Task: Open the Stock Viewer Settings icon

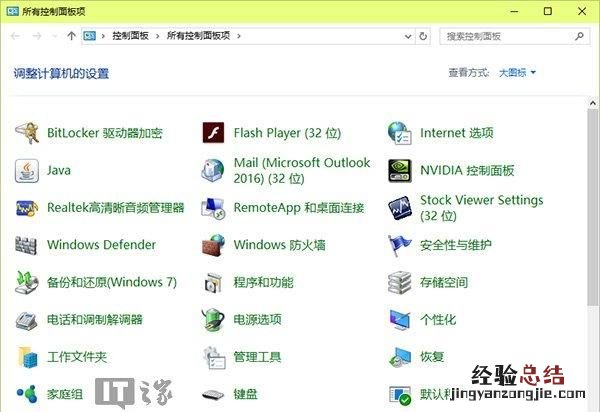Action: click(399, 208)
